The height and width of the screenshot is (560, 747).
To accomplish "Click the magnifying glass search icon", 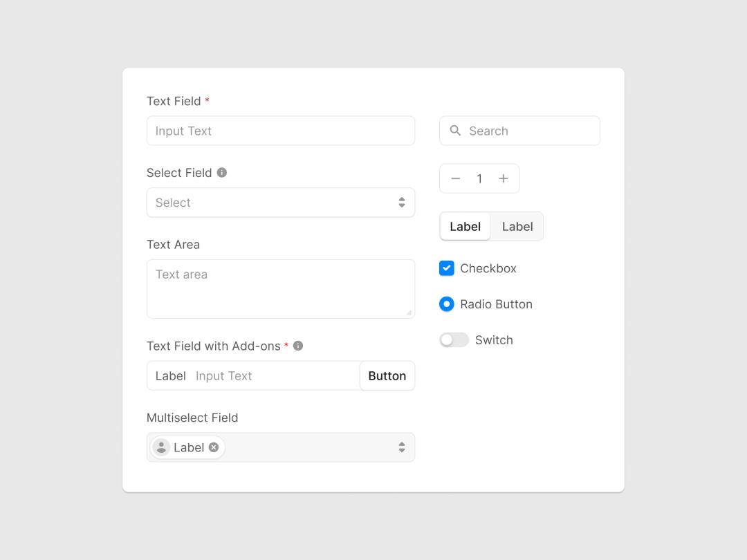I will point(455,131).
